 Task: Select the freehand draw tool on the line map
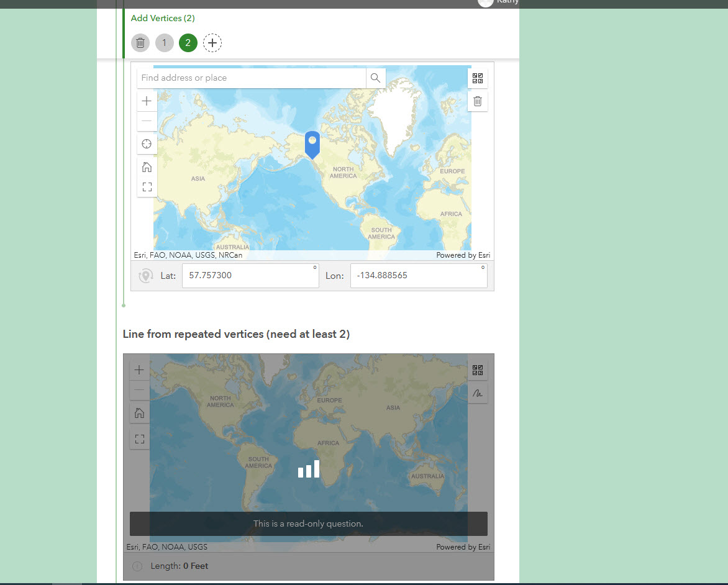coord(477,392)
